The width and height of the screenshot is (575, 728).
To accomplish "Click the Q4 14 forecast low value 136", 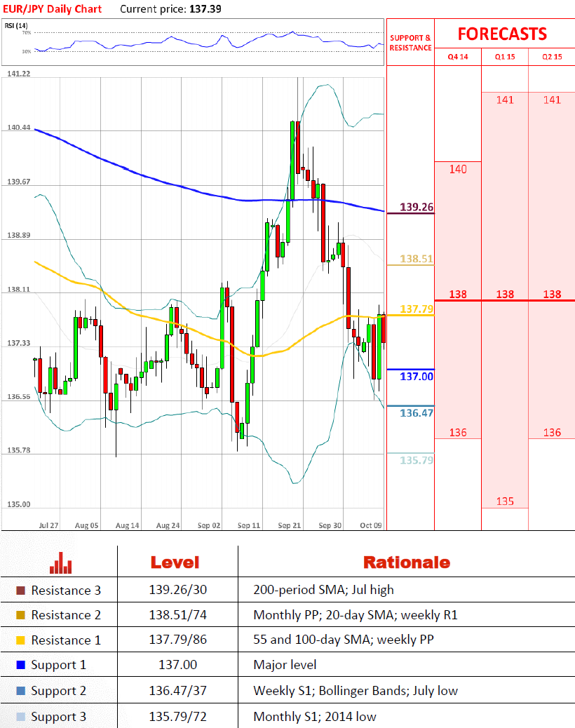I will tap(458, 433).
